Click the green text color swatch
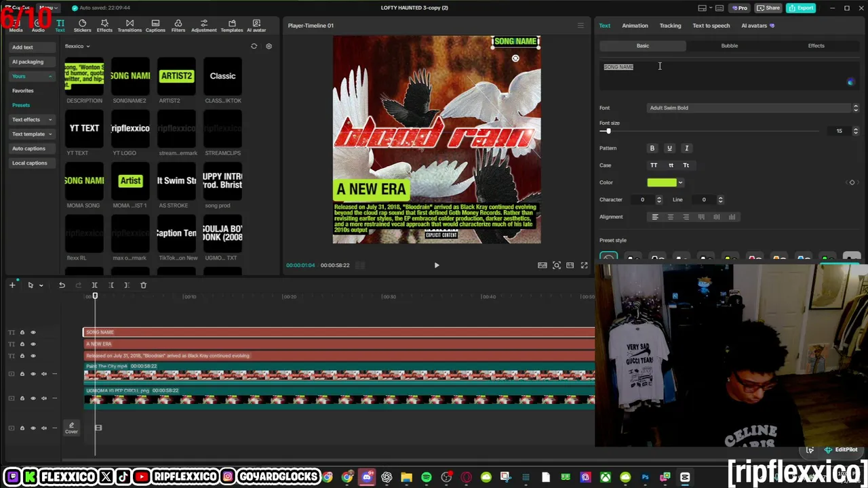Screen dimensions: 868x488 click(x=662, y=182)
